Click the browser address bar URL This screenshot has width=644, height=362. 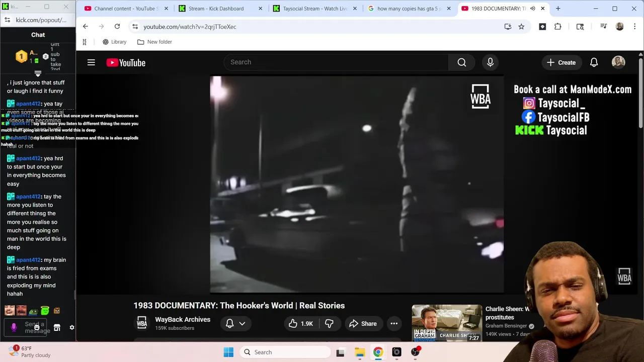190,27
